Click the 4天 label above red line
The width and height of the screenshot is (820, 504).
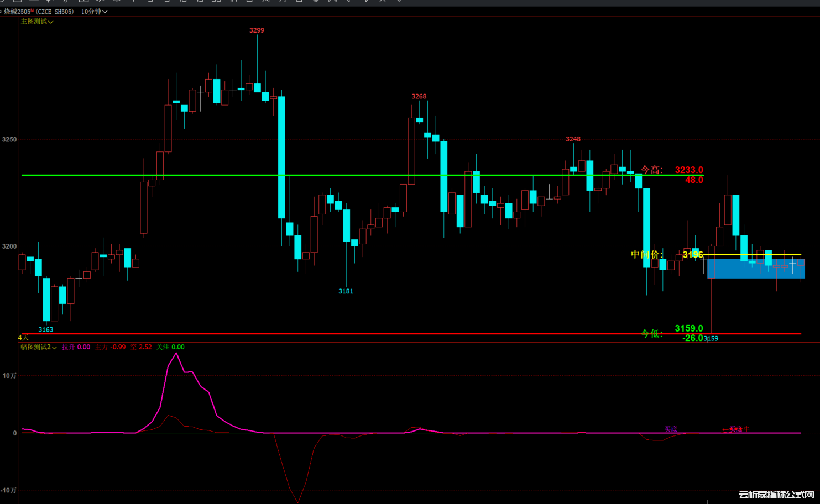tap(23, 338)
